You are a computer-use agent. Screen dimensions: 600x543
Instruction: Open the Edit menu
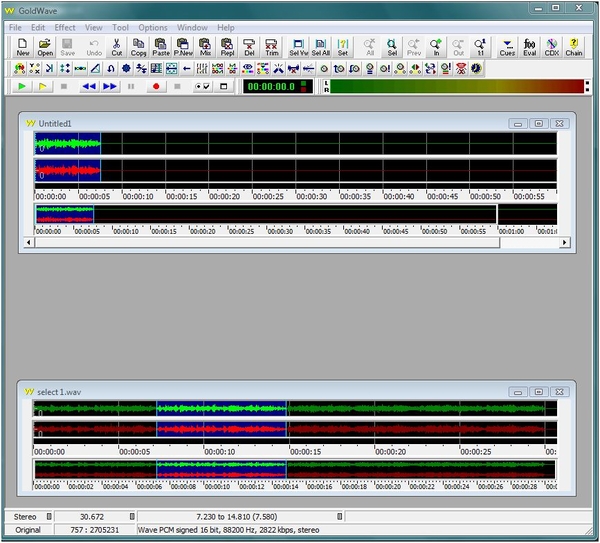(x=38, y=28)
